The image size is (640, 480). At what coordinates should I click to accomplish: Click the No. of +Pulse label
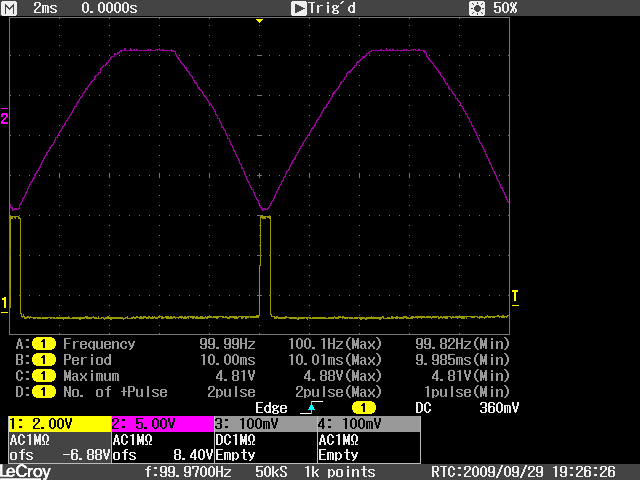pyautogui.click(x=116, y=392)
